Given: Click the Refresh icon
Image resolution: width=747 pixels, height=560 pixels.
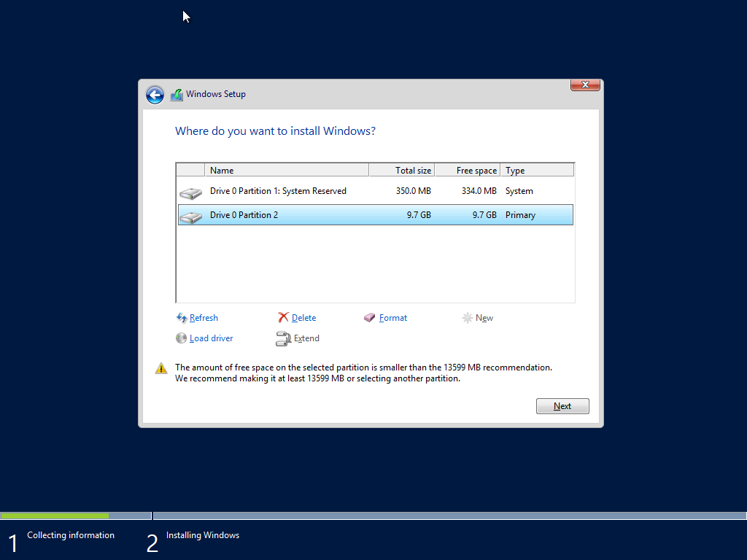Looking at the screenshot, I should coord(181,317).
